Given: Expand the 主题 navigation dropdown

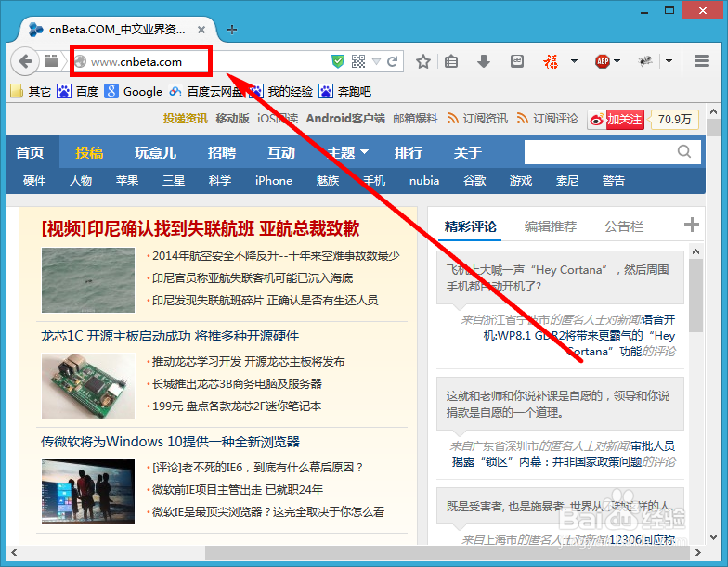Looking at the screenshot, I should [x=347, y=152].
